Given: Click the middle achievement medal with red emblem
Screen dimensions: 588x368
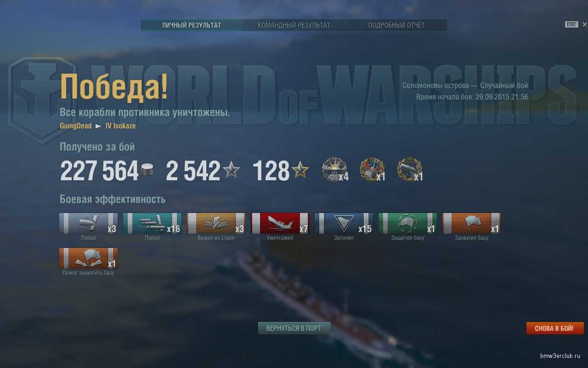Looking at the screenshot, I should point(372,170).
